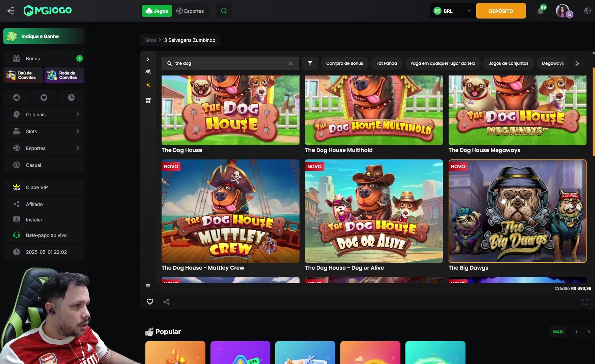The height and width of the screenshot is (364, 595).
Task: Open The Dog House Megaways game
Action: click(517, 110)
